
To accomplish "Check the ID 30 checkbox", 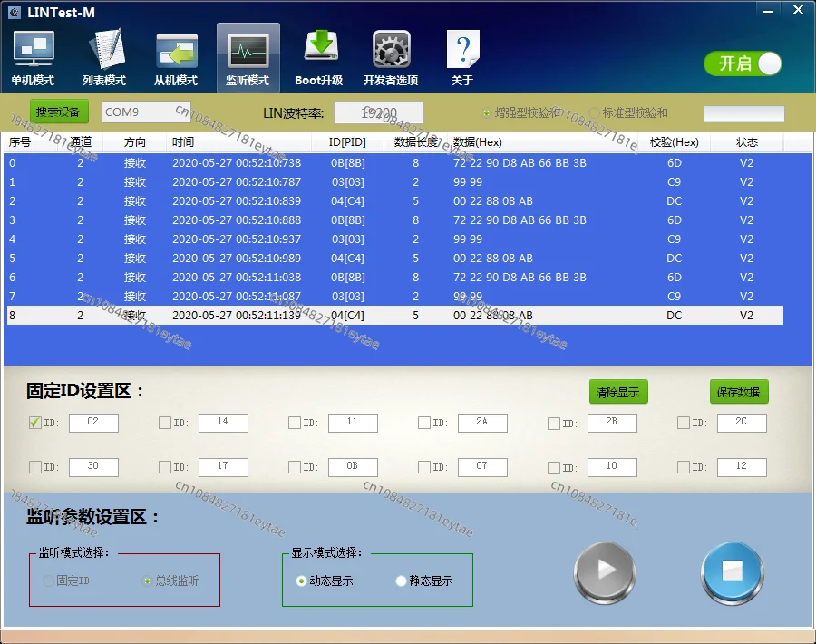I will (x=34, y=467).
